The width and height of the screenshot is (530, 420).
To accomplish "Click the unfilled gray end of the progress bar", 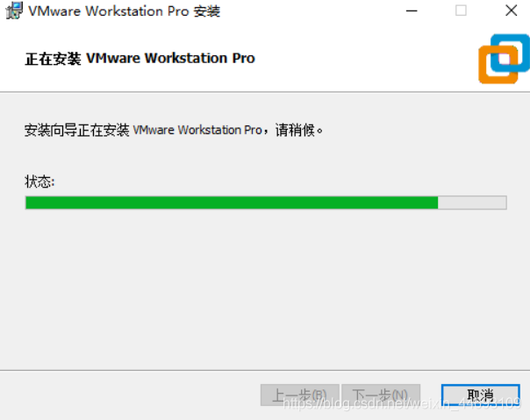I will (472, 203).
